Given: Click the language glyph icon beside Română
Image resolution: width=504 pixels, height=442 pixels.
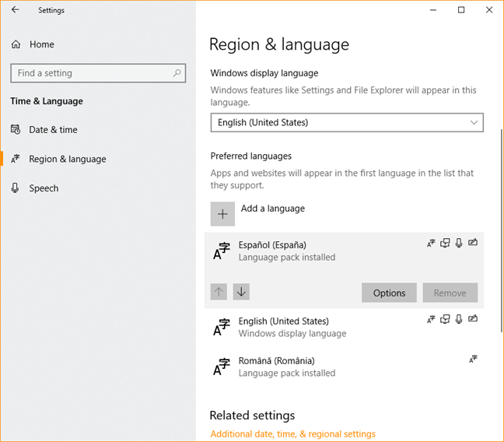Looking at the screenshot, I should 222,367.
